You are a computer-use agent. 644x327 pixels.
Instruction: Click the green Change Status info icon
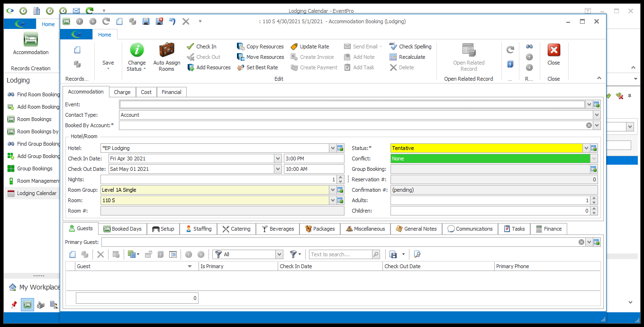(136, 50)
